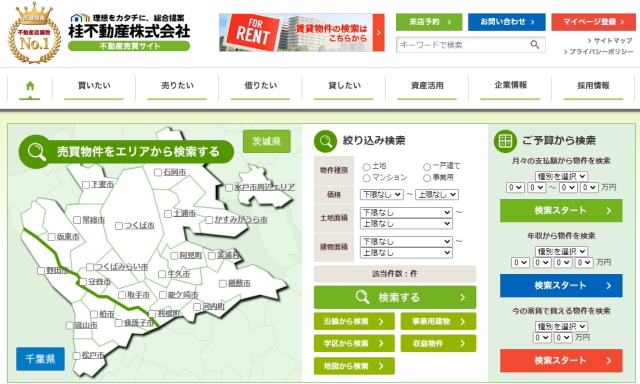Open 土地面積 upper limit dropdown
This screenshot has width=640, height=384.
pos(406,224)
